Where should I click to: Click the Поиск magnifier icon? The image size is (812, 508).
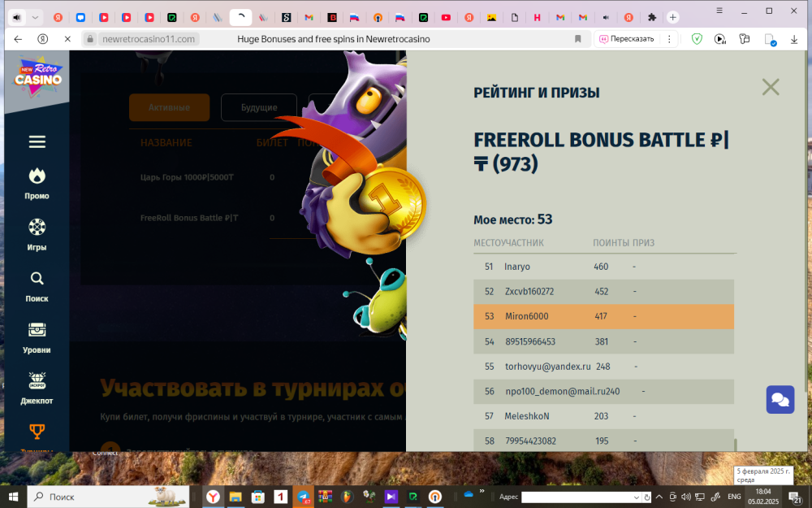[37, 279]
